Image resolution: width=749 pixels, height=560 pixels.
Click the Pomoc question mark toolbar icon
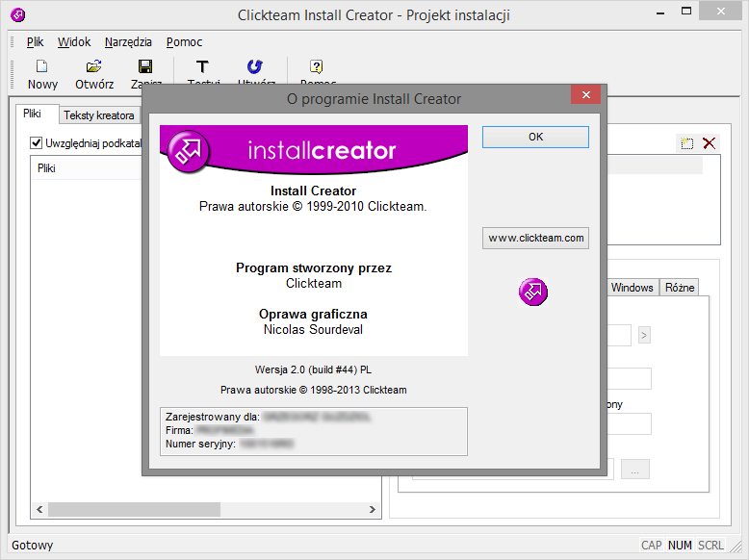316,66
